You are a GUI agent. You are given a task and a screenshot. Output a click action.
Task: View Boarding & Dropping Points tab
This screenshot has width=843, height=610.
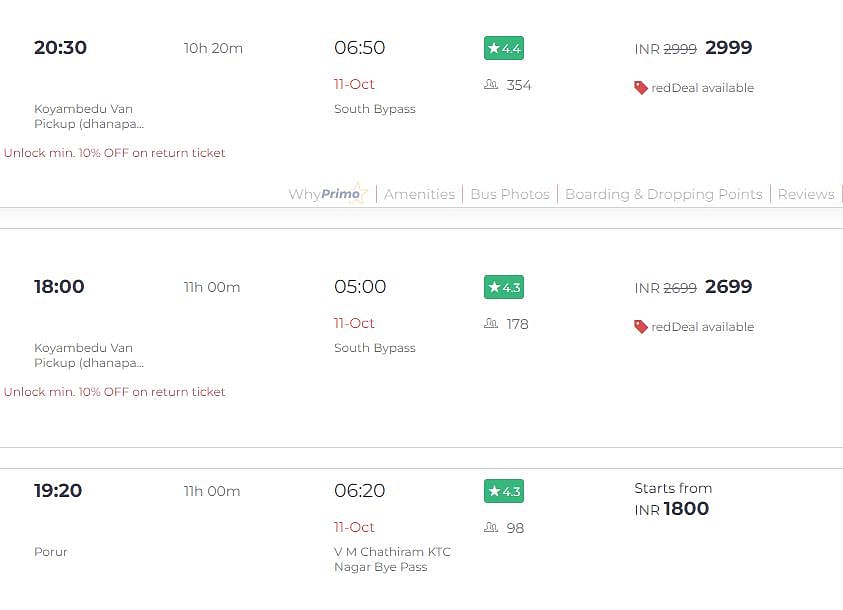pos(663,194)
